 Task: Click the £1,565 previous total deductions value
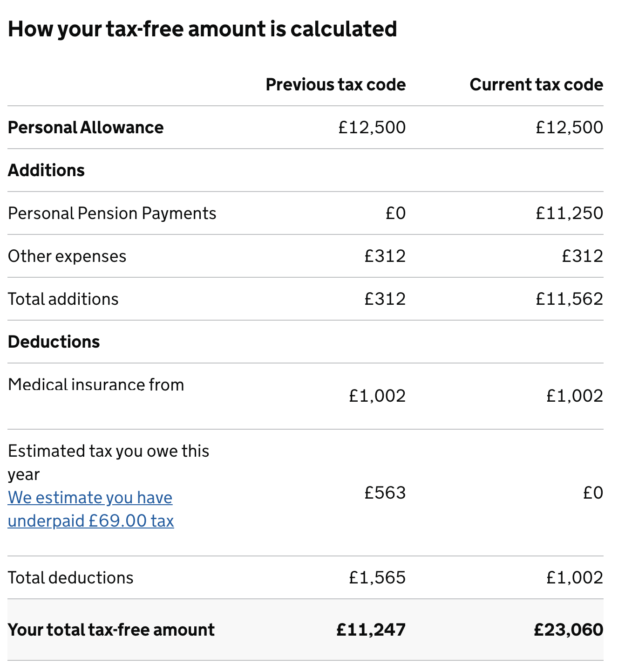(377, 578)
